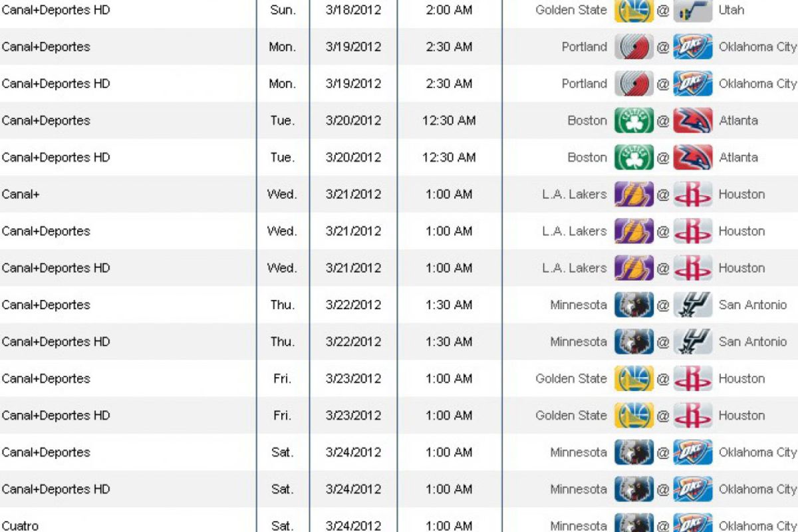798x532 pixels.
Task: Click the 3/18/2012 date cell
Action: [353, 11]
